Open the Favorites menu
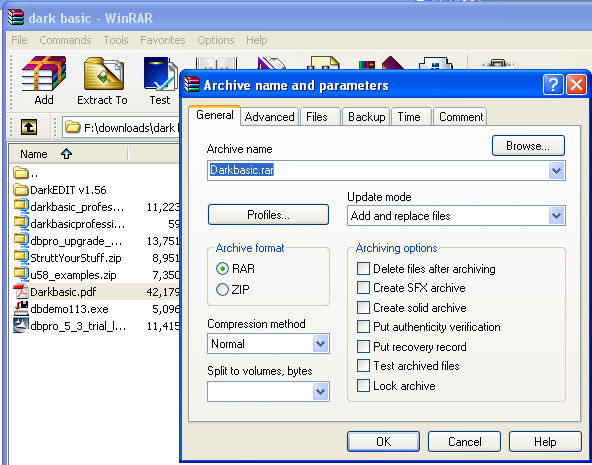The image size is (592, 465). [163, 40]
